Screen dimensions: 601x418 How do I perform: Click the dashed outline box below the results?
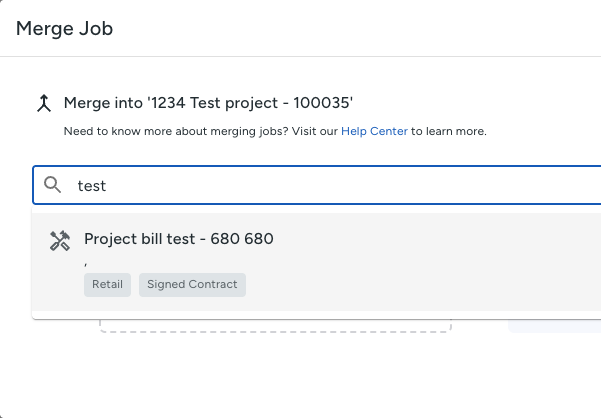click(x=275, y=326)
